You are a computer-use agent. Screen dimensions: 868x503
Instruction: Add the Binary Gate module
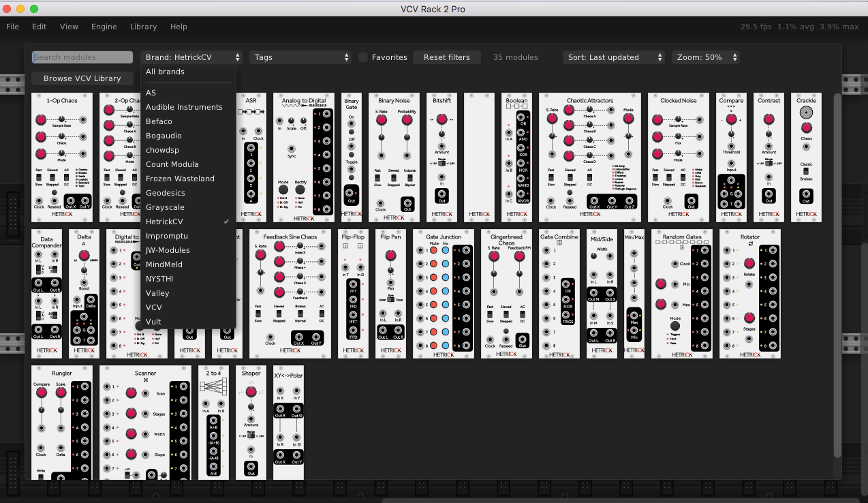[x=352, y=157]
